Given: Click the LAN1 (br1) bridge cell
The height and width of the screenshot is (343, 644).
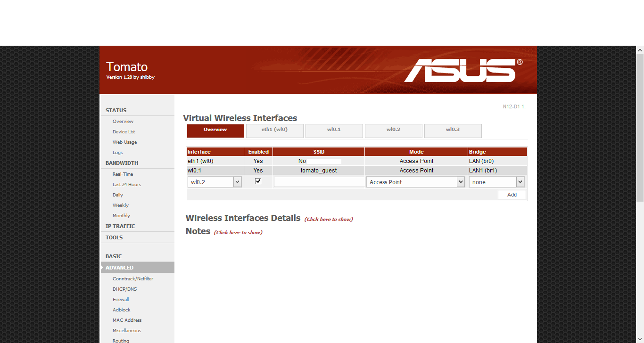Looking at the screenshot, I should (x=497, y=171).
